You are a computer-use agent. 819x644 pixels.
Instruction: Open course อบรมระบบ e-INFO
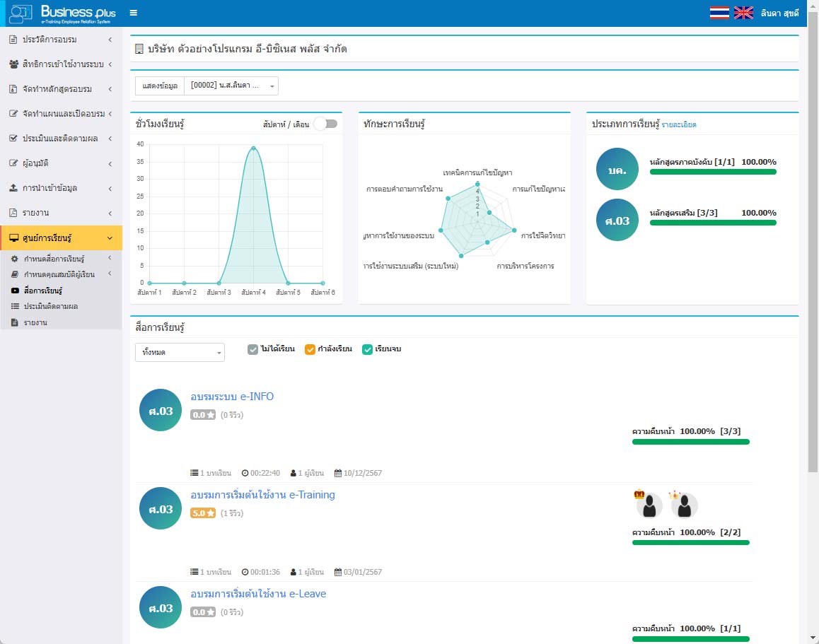(x=232, y=397)
